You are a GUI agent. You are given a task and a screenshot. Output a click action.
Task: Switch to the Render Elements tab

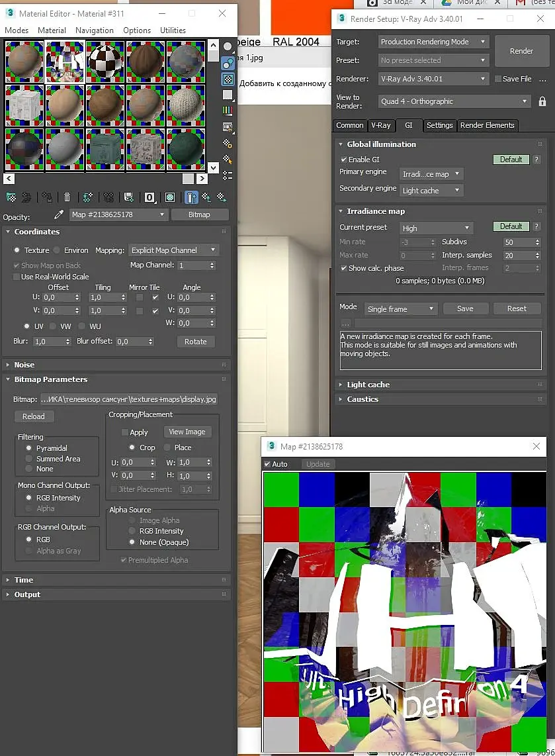click(486, 125)
